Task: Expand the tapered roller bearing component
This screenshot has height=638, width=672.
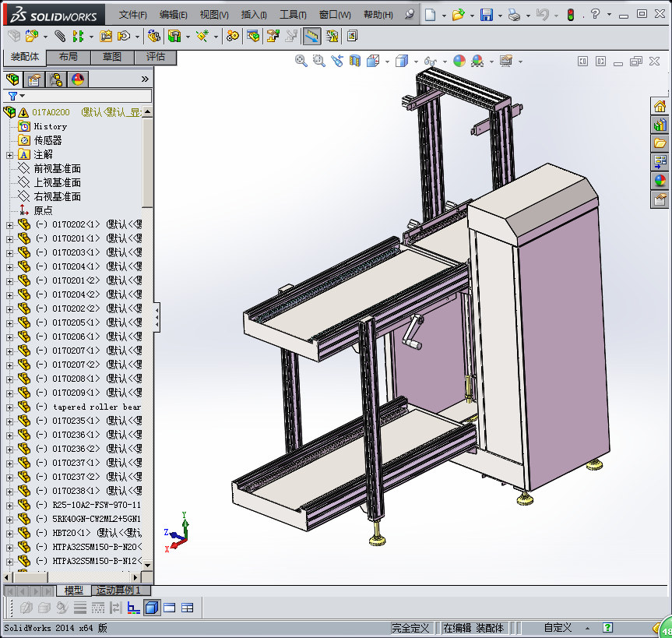Action: (x=10, y=407)
